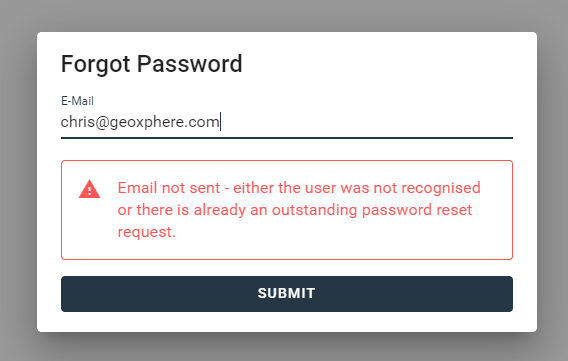
Task: Focus the E-Mail input field
Action: coord(287,122)
